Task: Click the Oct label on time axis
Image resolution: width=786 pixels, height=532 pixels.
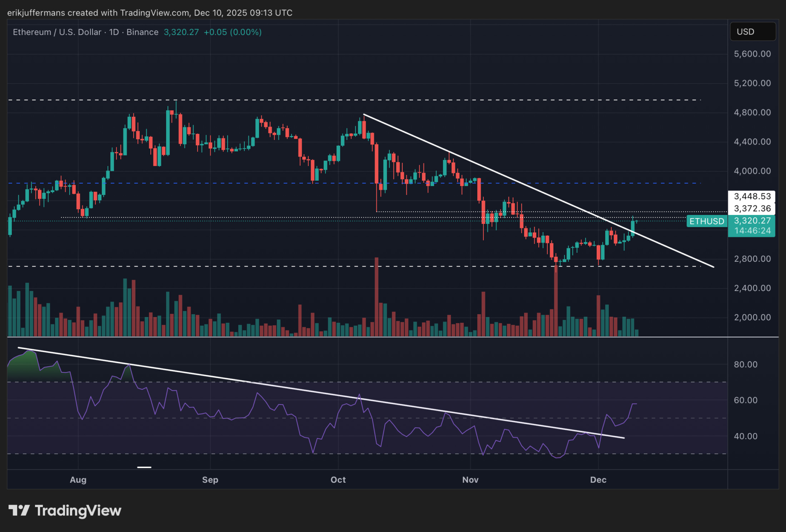Action: click(338, 479)
